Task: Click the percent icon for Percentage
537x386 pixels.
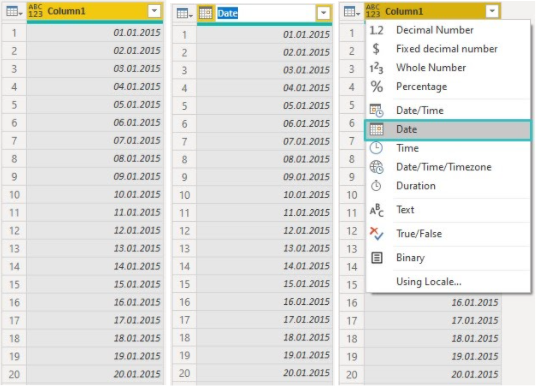Action: tap(377, 87)
